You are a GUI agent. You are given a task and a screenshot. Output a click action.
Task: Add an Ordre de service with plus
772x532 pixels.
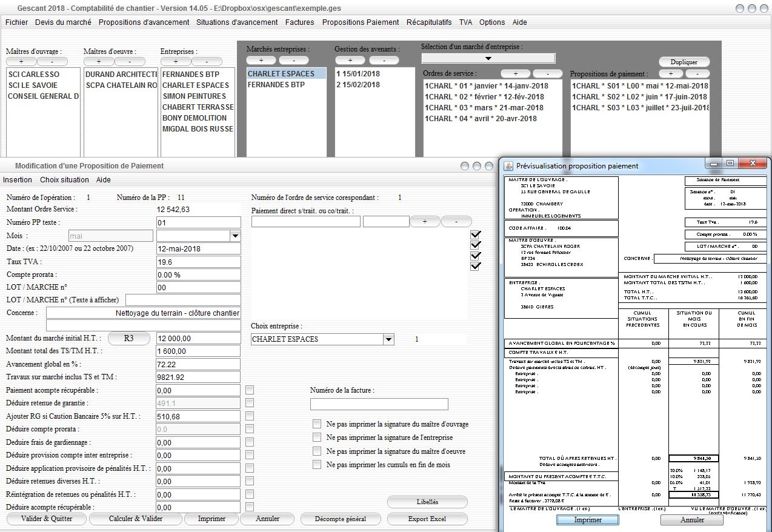tap(515, 74)
